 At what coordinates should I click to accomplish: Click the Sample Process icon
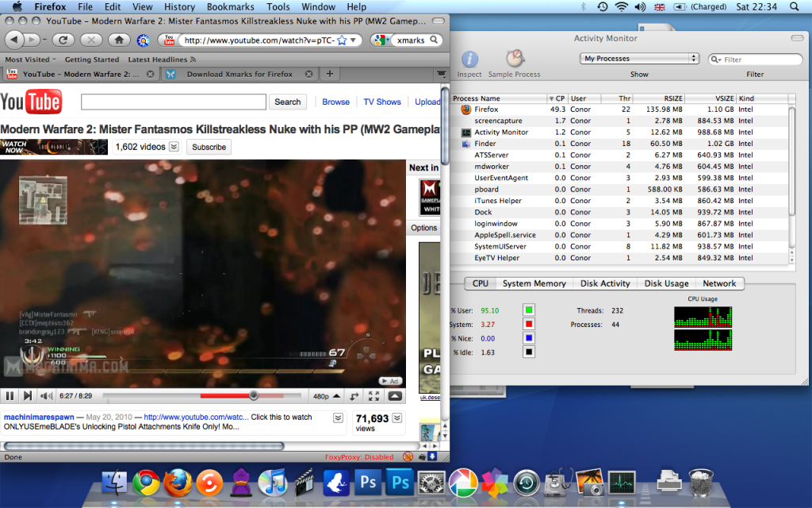coord(514,59)
